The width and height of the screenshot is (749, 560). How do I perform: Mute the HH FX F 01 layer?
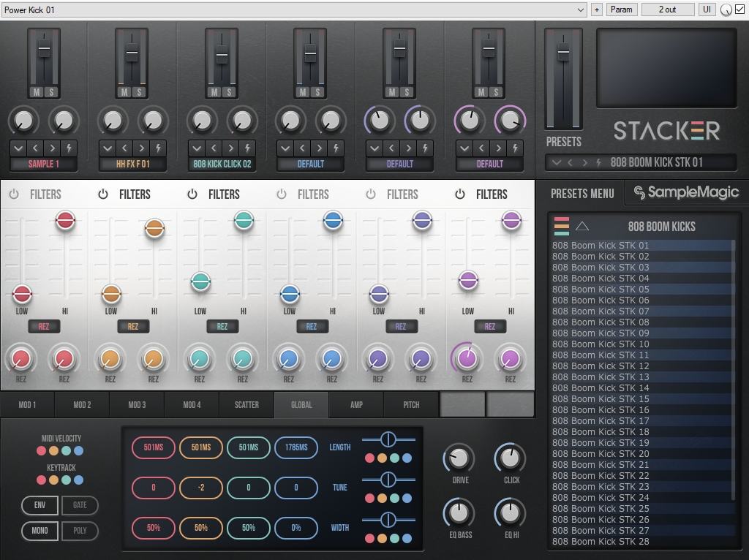(124, 92)
